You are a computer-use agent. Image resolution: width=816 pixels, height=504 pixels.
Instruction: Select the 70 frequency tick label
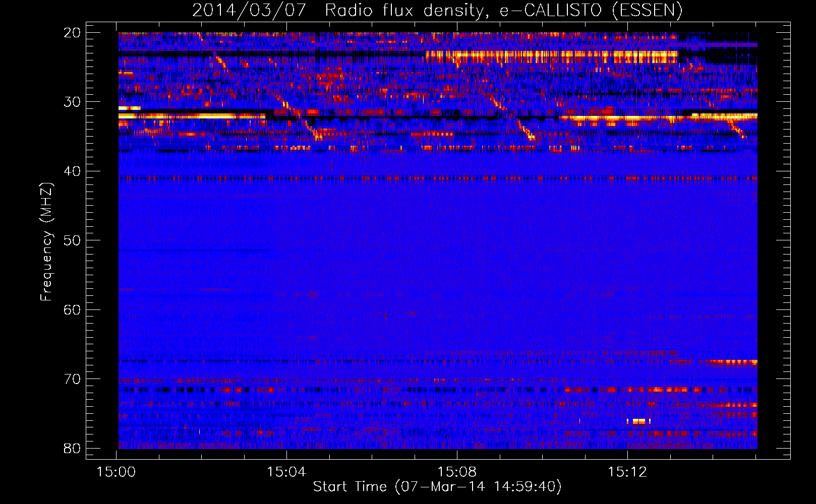pos(72,379)
